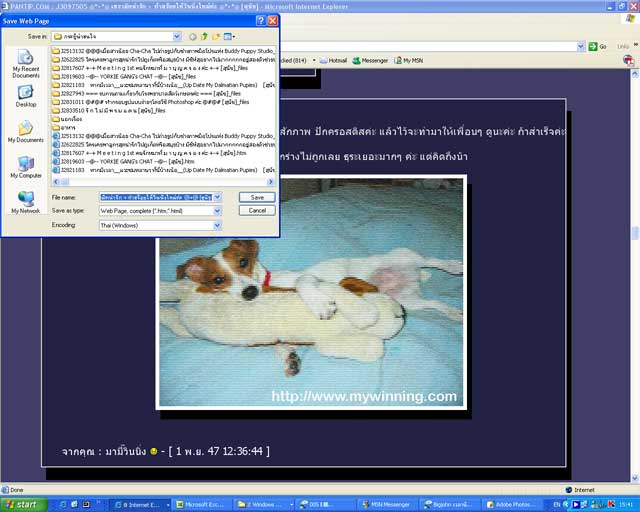Go back to last folder visited
The height and width of the screenshot is (512, 640).
(x=192, y=37)
